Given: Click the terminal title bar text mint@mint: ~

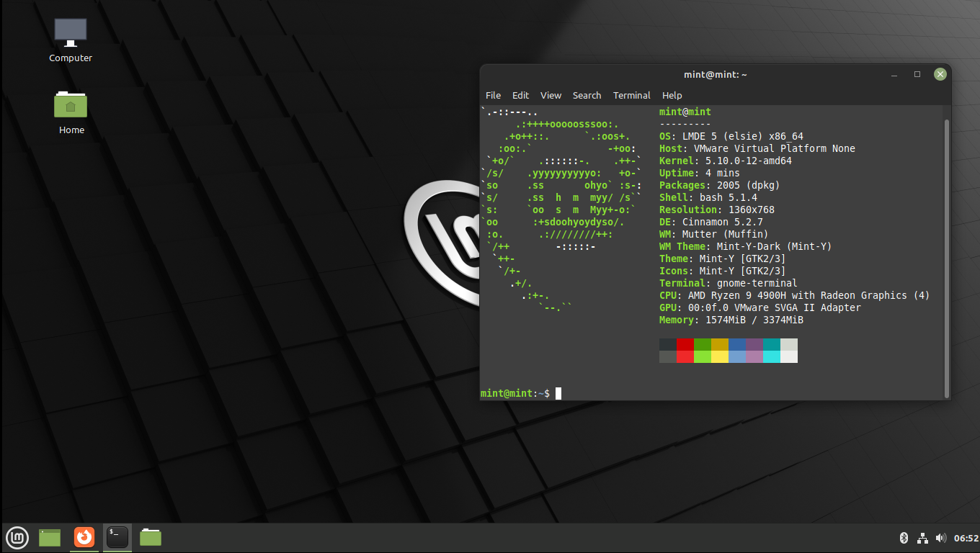Looking at the screenshot, I should click(x=716, y=75).
